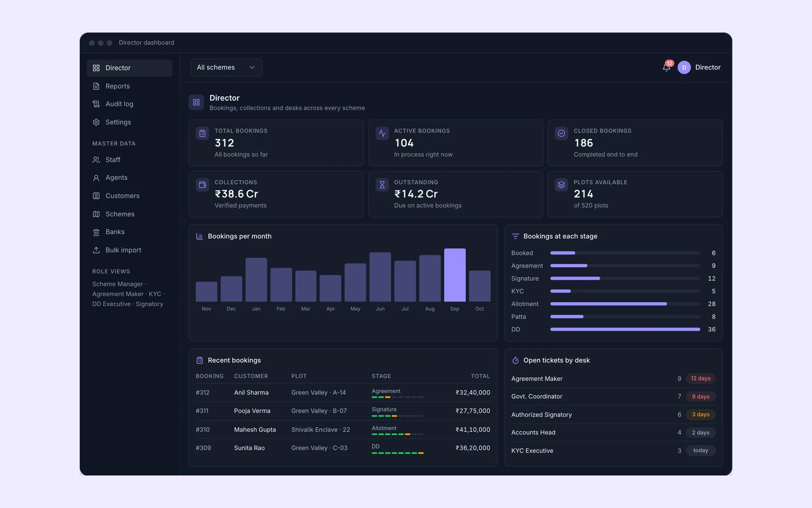Switch to DD Executive role view

111,304
